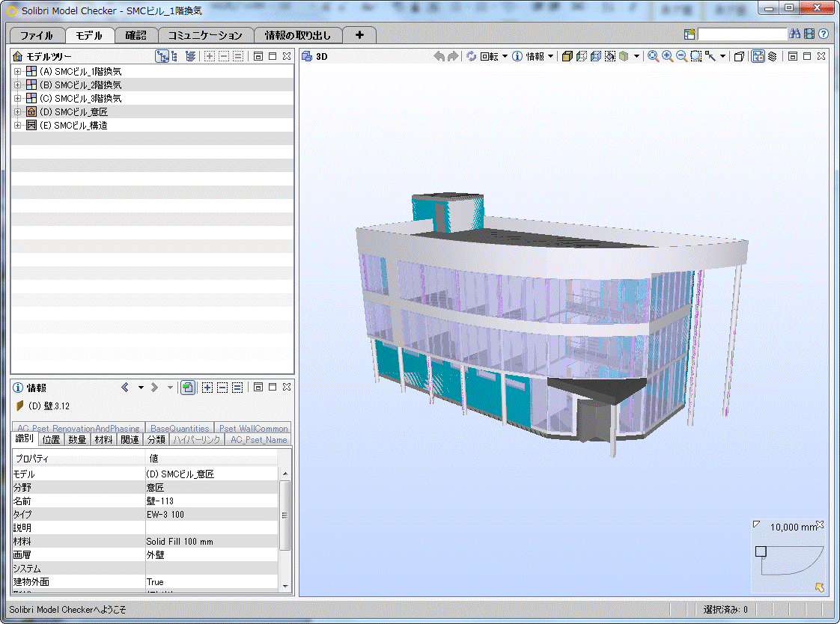Click the transparent selection box icon
840x624 pixels.
(x=581, y=56)
